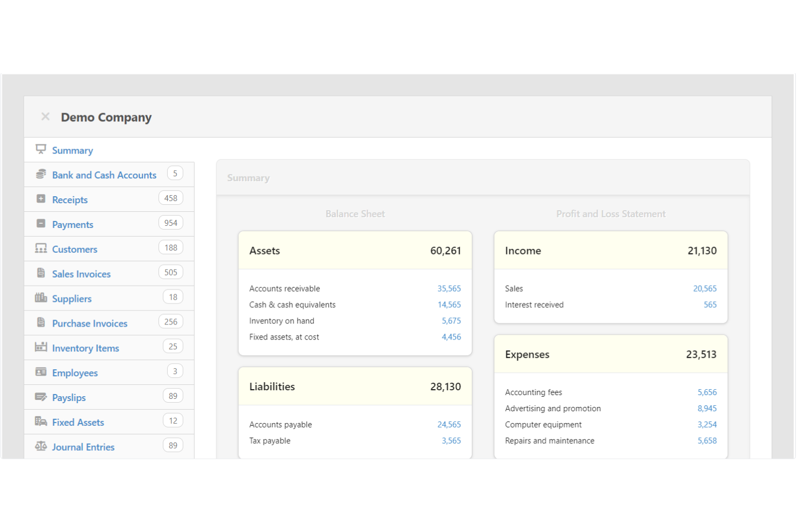This screenshot has height=532, width=798.
Task: Click the 954 count badge for Payments
Action: pos(171,223)
